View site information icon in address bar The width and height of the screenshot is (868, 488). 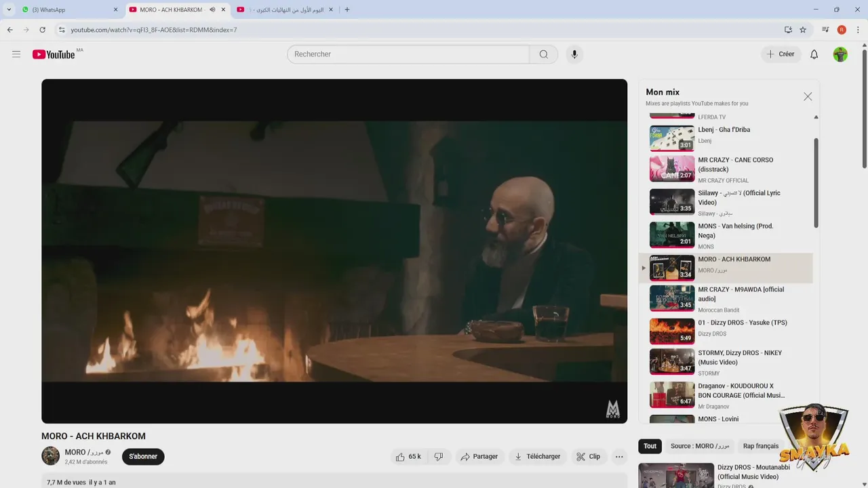(x=62, y=30)
